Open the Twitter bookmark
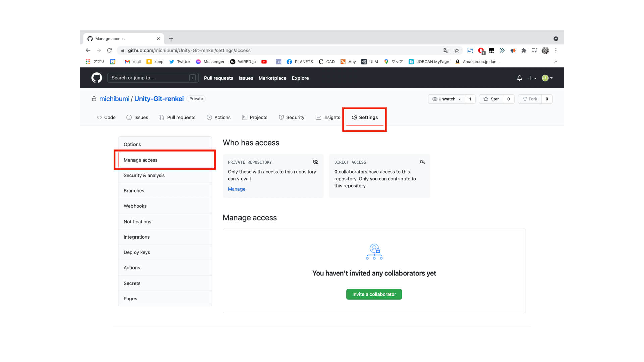644x362 pixels. (x=179, y=62)
